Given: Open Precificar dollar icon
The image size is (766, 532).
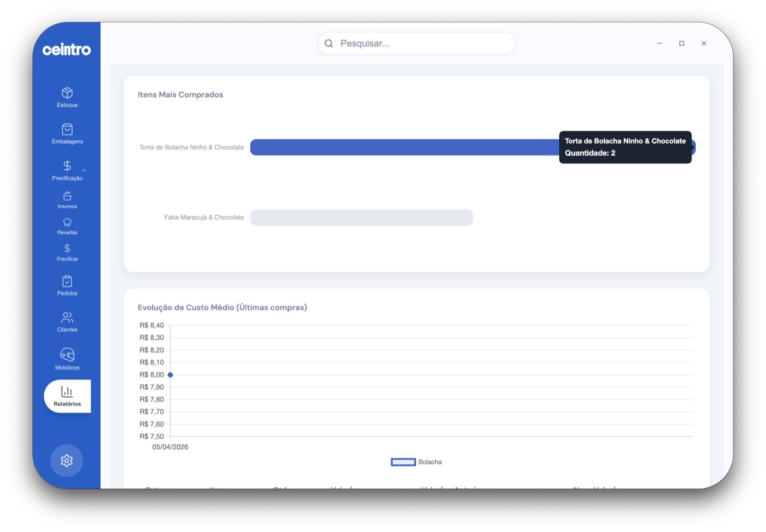Looking at the screenshot, I should click(67, 248).
